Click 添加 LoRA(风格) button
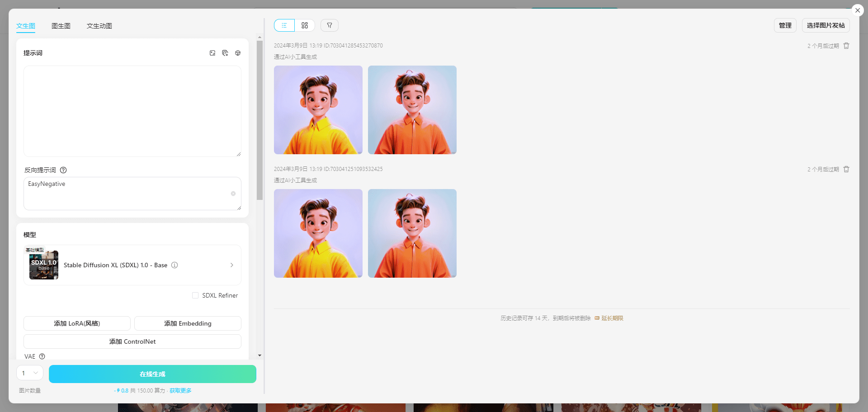 coord(77,323)
